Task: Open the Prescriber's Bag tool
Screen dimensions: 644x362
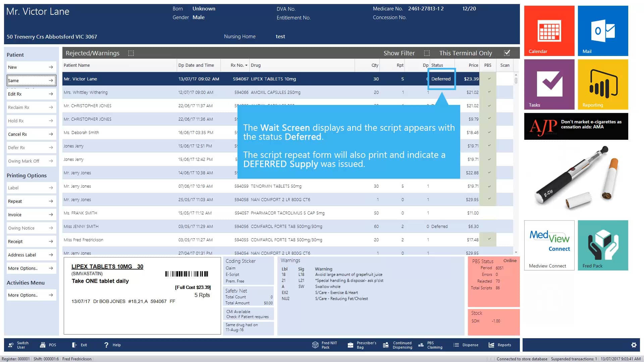Action: [362, 345]
